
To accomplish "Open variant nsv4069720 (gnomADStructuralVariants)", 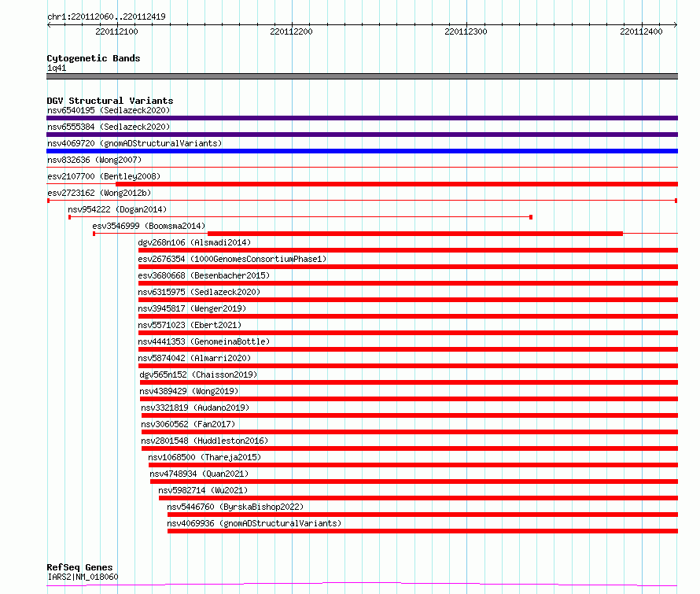I will click(x=134, y=143).
